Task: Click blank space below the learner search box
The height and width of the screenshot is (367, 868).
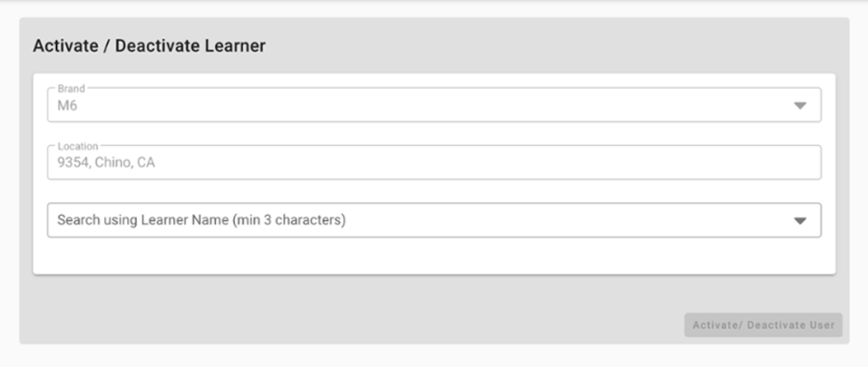Action: pos(412,256)
